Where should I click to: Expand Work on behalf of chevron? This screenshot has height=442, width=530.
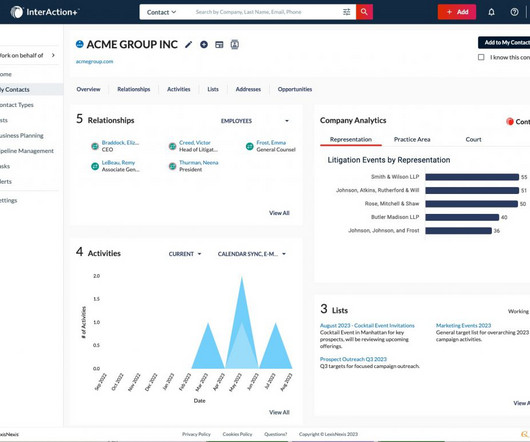tap(53, 55)
